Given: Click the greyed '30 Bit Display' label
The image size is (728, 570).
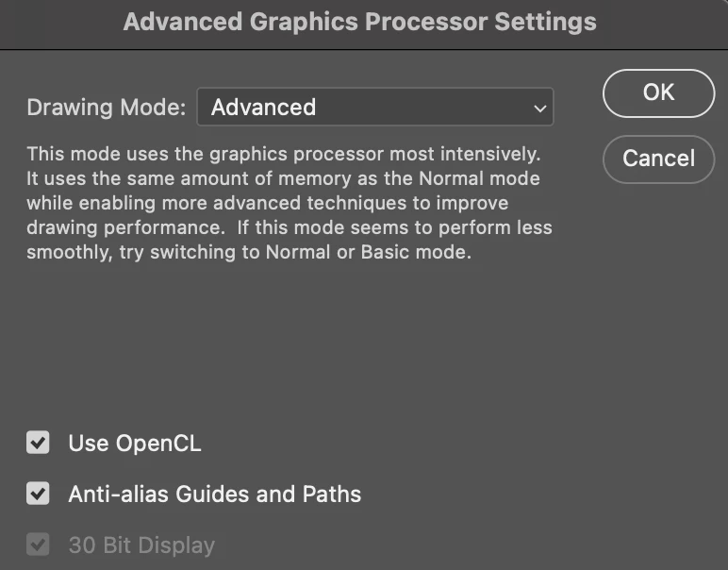Looking at the screenshot, I should click(x=141, y=545).
